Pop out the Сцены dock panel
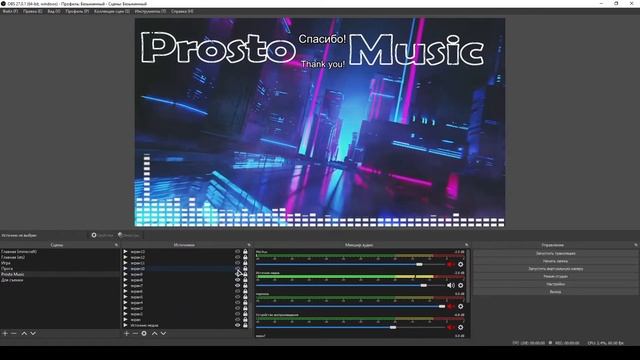The image size is (640, 360). point(116,245)
